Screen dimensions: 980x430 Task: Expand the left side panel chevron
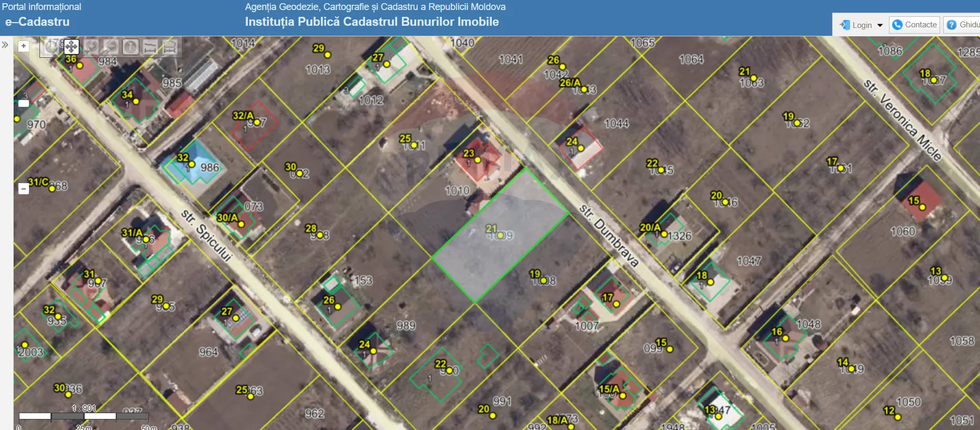click(5, 45)
